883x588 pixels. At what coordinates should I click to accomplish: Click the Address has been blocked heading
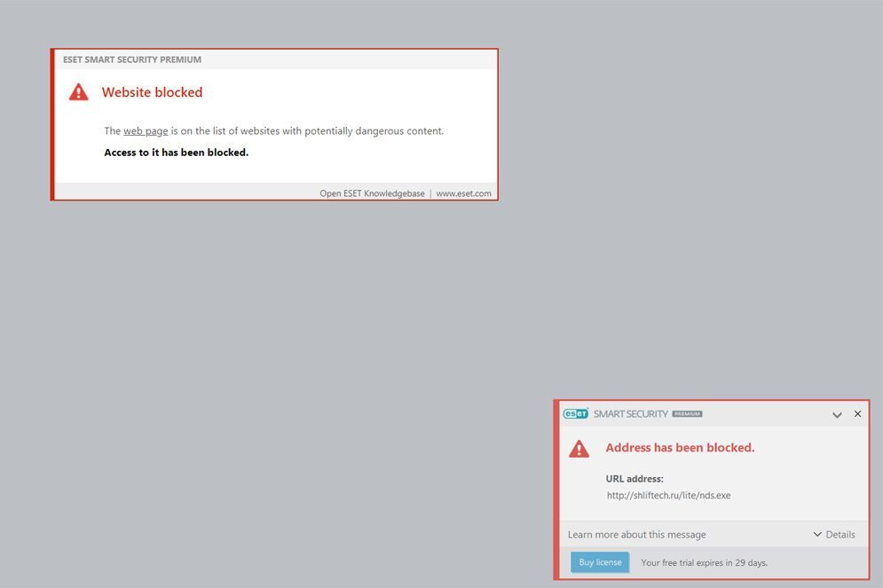click(680, 447)
